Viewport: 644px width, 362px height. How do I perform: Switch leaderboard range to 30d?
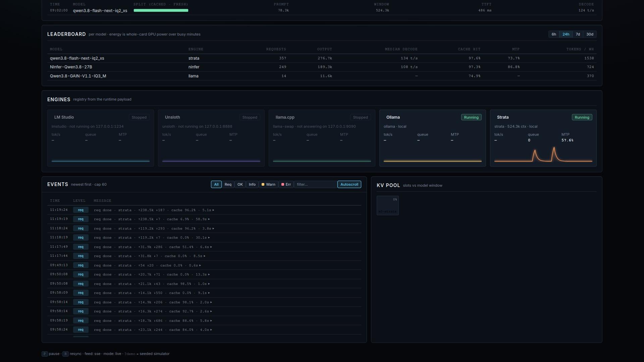(590, 34)
